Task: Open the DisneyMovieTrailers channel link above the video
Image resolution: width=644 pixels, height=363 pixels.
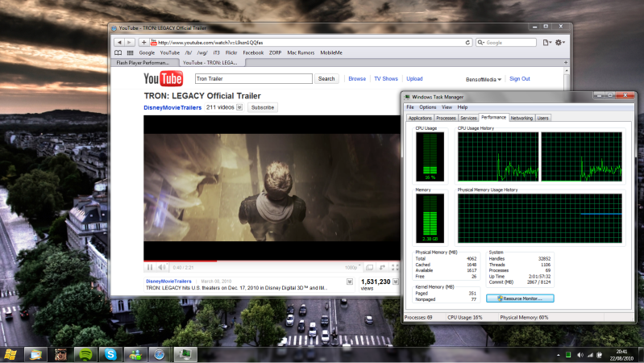Action: click(x=172, y=107)
